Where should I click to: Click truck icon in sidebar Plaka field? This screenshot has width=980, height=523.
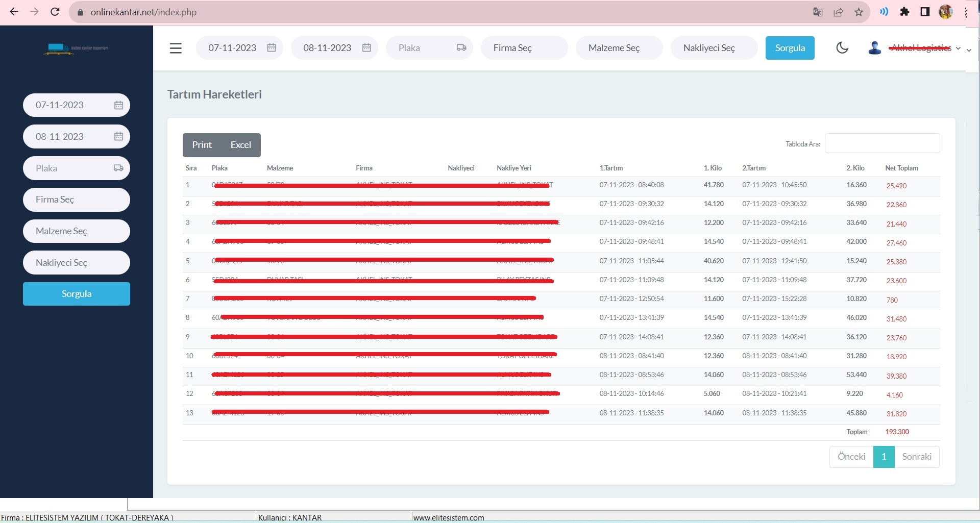coord(118,168)
